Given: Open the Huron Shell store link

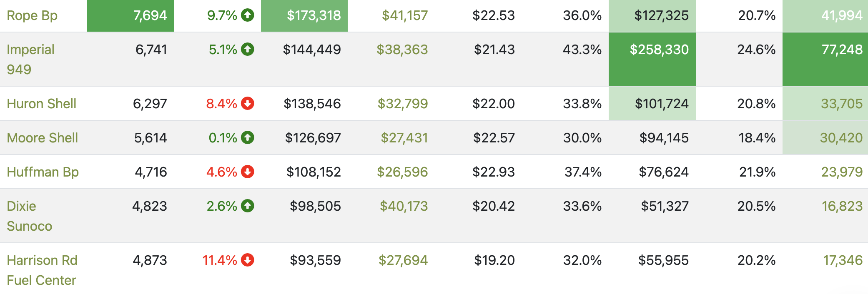Looking at the screenshot, I should (x=41, y=103).
